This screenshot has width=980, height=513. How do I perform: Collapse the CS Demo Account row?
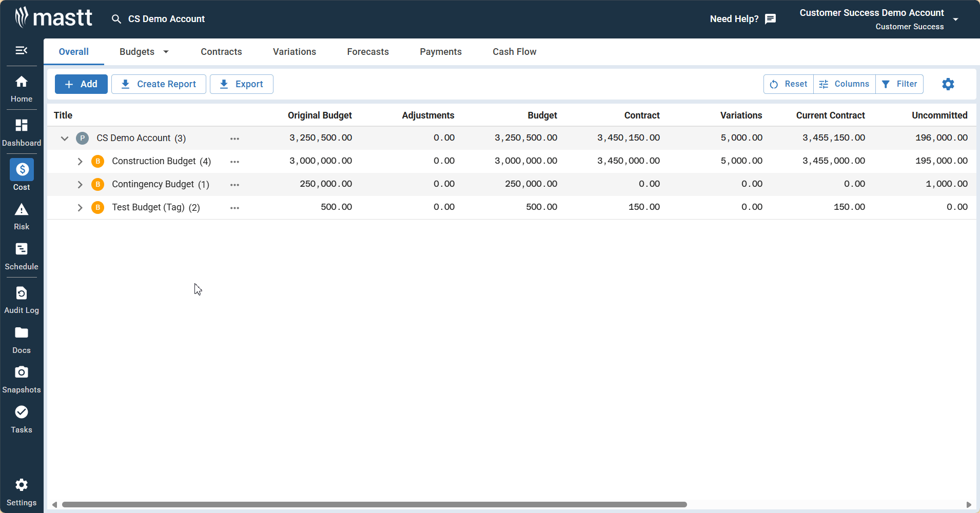click(x=65, y=139)
